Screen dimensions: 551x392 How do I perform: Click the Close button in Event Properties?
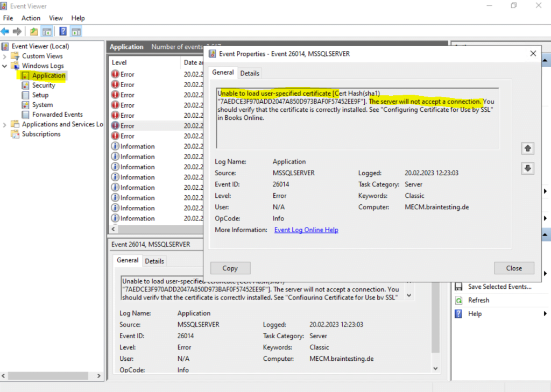[514, 268]
